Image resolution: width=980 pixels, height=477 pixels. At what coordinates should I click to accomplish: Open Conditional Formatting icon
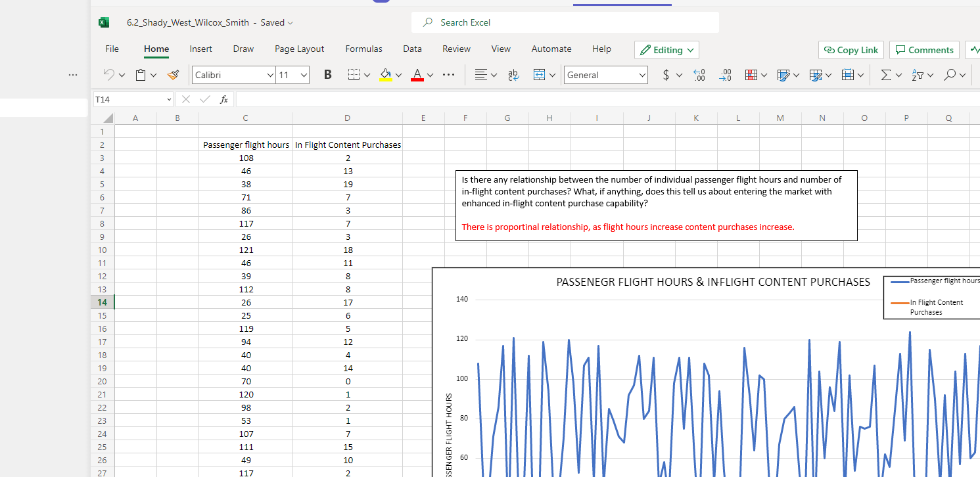point(751,75)
